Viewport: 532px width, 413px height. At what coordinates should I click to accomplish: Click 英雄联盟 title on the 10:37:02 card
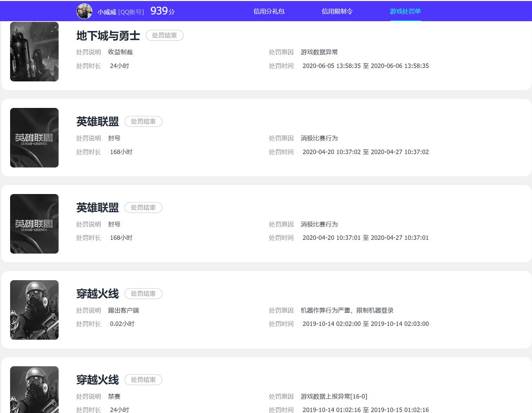(x=98, y=122)
